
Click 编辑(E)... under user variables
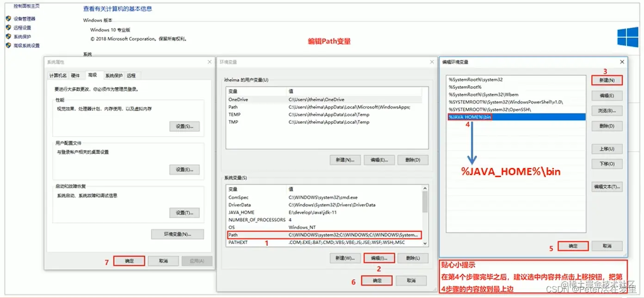click(x=379, y=160)
